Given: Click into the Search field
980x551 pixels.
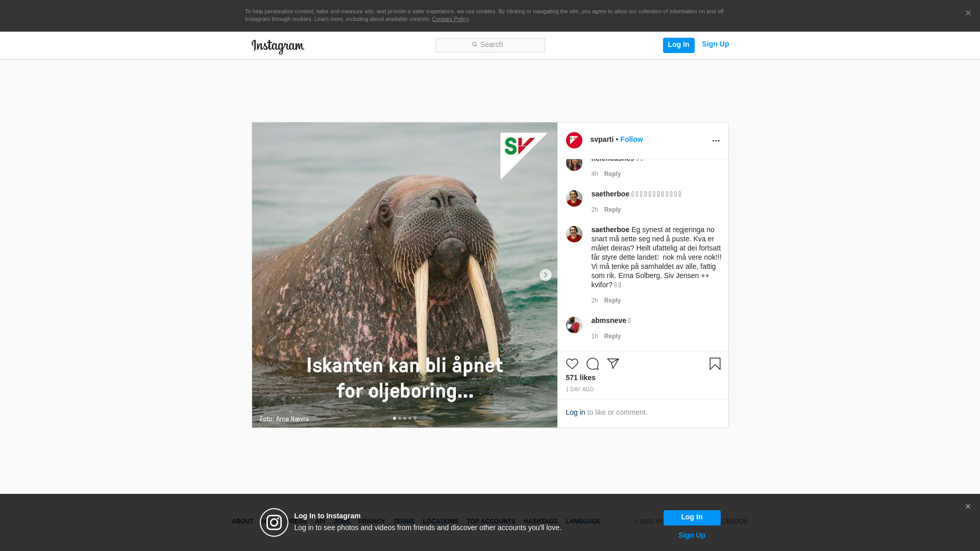Looking at the screenshot, I should [490, 45].
